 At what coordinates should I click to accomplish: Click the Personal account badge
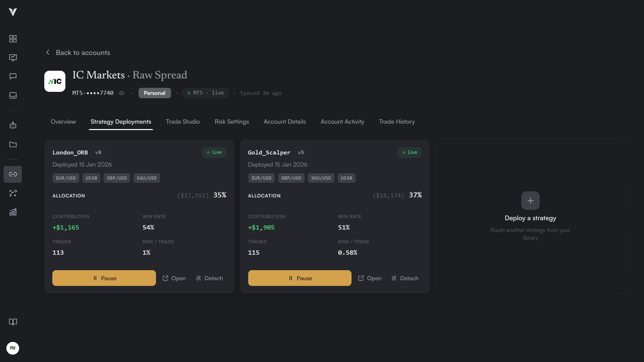coord(155,93)
